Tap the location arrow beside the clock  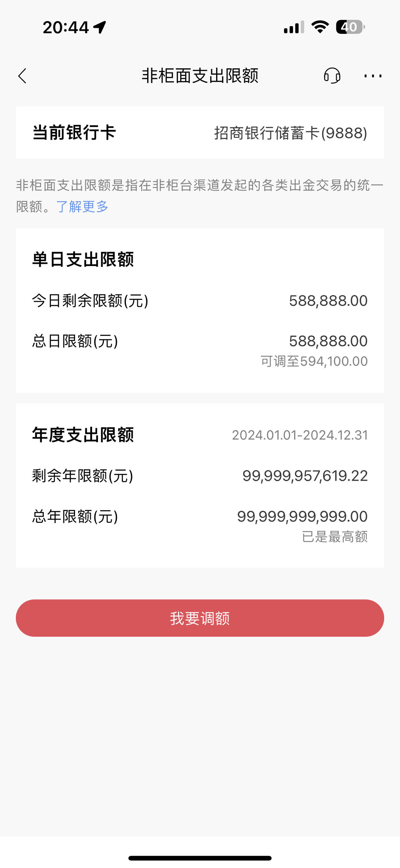(x=100, y=27)
